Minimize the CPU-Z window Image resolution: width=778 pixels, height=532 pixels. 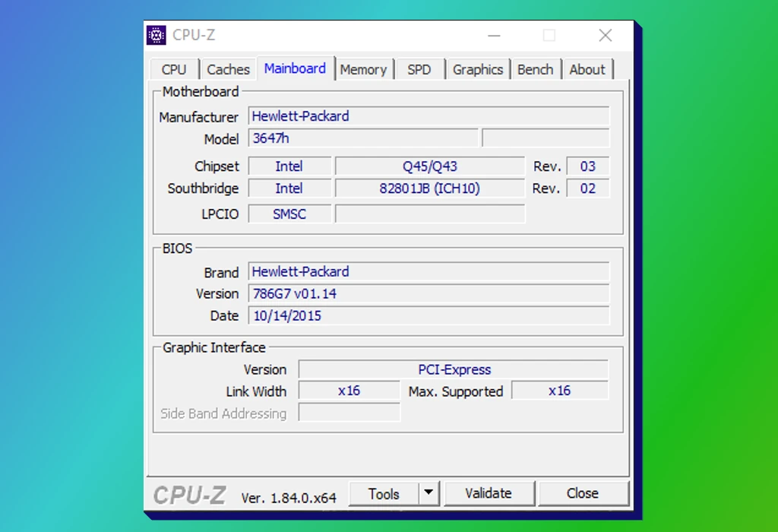pos(494,35)
